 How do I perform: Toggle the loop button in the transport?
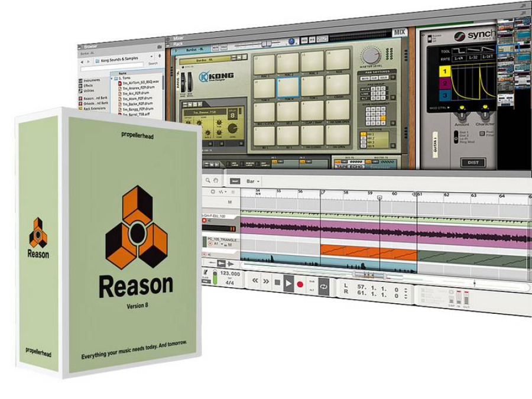point(323,287)
